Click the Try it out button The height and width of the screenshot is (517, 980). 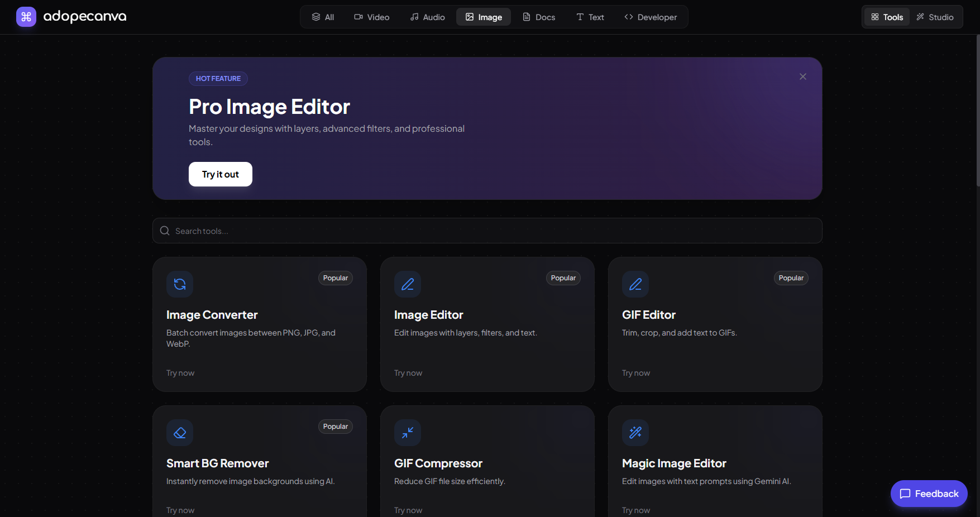click(220, 174)
